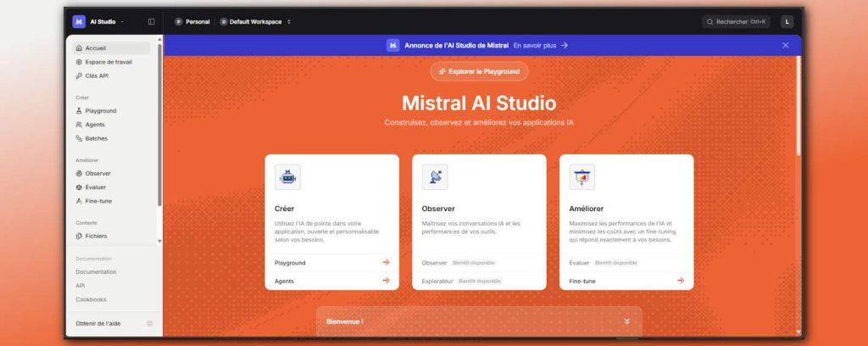Open Fine-tune row in Améliorer card
This screenshot has width=868, height=346.
point(626,282)
